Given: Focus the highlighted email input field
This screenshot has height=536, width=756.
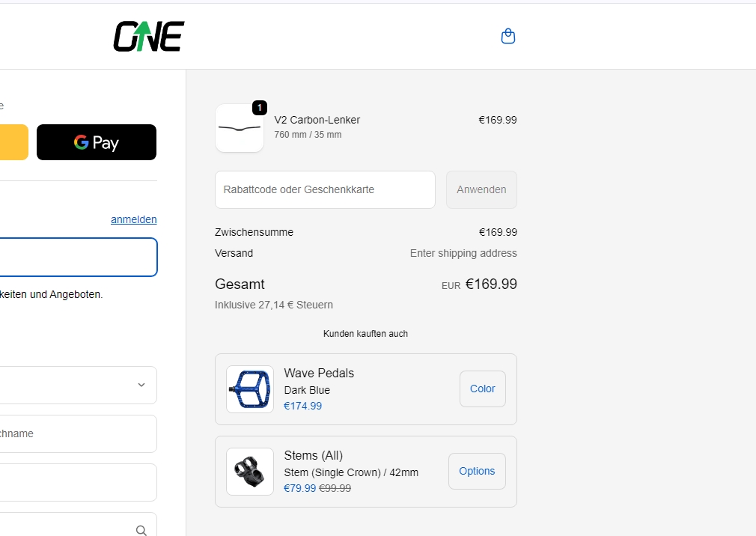Looking at the screenshot, I should [x=75, y=258].
